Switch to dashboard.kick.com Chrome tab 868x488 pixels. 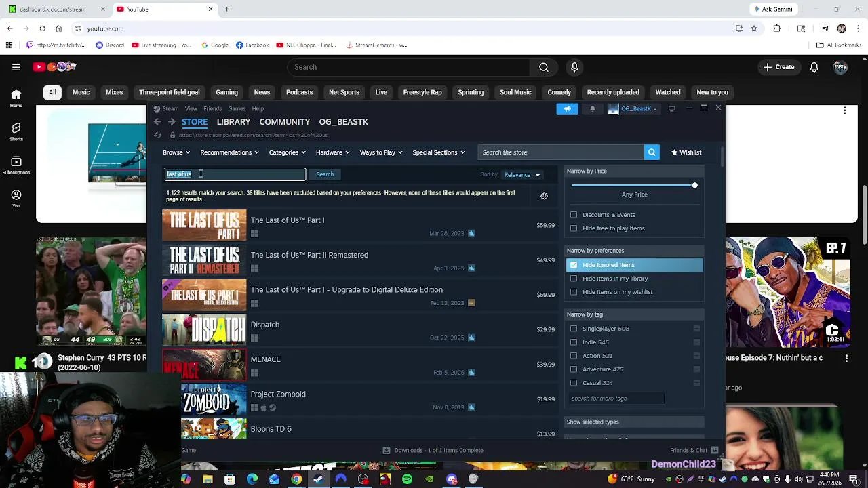coord(57,9)
